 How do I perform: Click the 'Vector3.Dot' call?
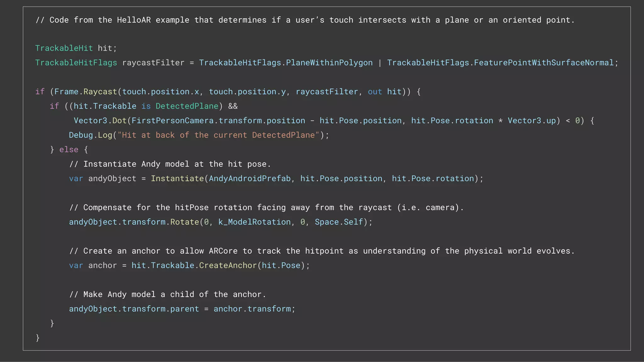click(100, 121)
